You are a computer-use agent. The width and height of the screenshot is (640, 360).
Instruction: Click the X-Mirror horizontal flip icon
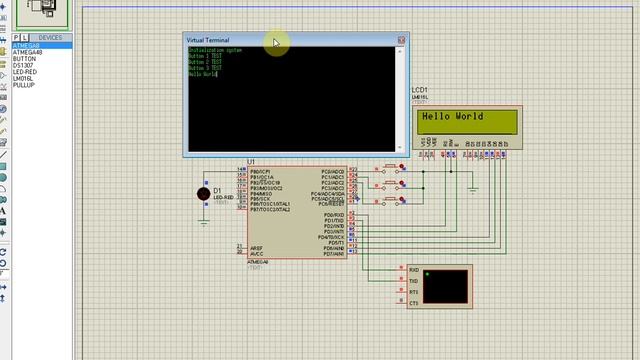point(2,287)
